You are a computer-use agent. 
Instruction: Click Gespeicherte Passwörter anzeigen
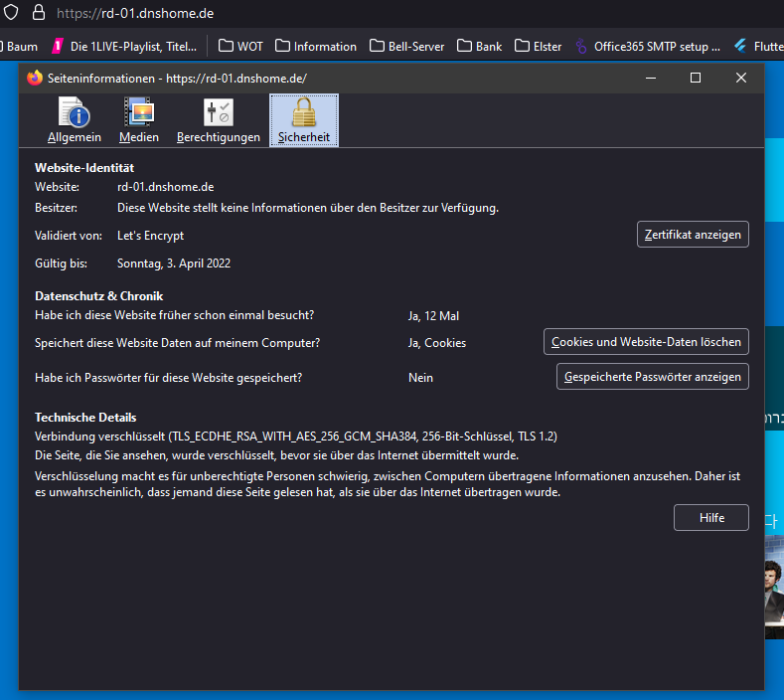pos(652,377)
